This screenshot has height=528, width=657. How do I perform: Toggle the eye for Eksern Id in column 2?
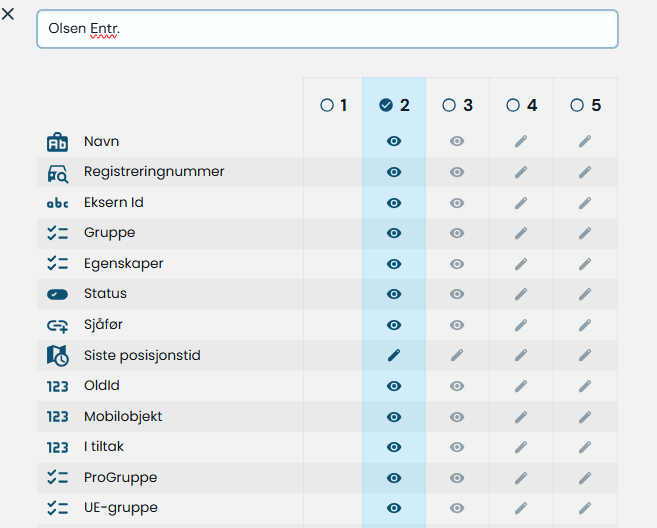[394, 203]
